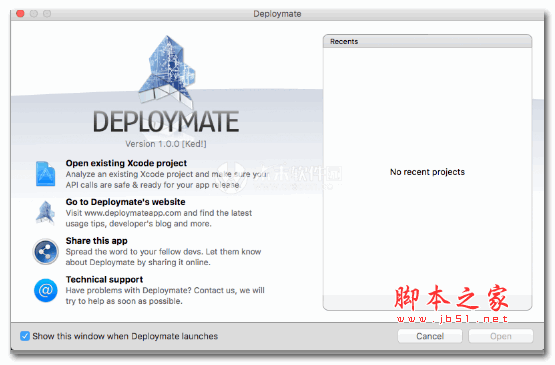Open Go to Deploymate's website link

click(125, 202)
